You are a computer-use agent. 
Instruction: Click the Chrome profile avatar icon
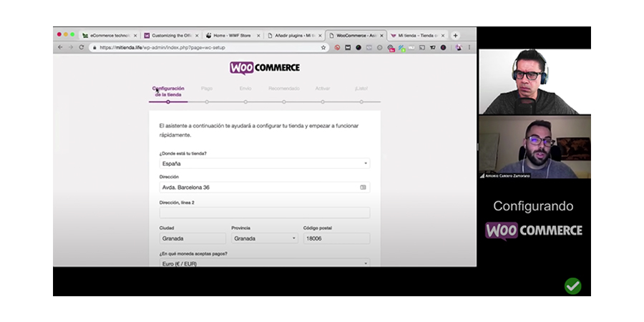tap(459, 48)
